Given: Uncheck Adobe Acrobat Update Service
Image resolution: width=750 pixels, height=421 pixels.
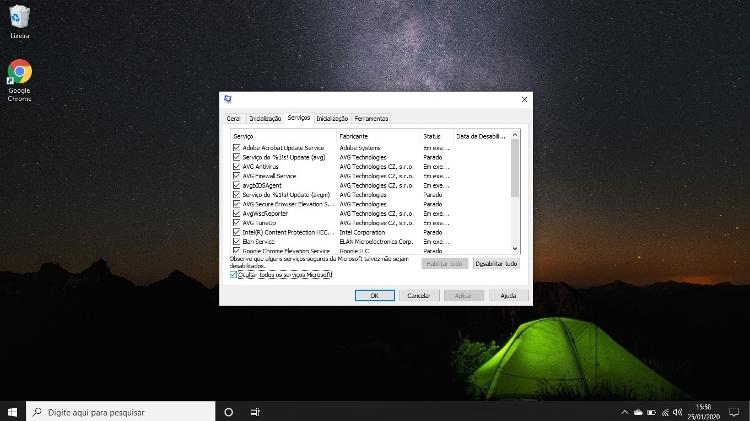Looking at the screenshot, I should 236,148.
